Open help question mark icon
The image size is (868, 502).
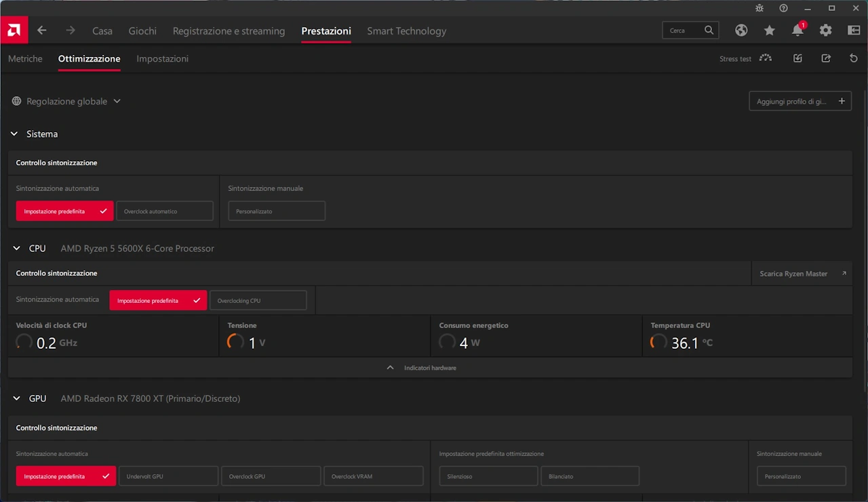coord(784,8)
